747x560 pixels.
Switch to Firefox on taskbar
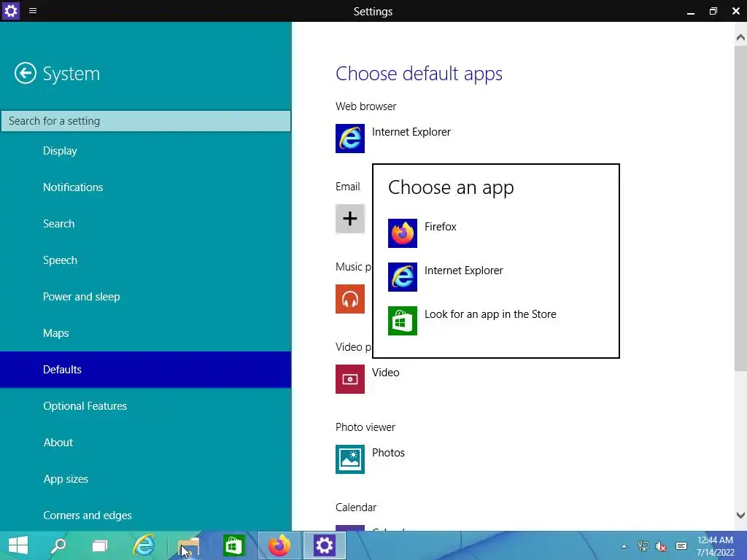coord(279,545)
